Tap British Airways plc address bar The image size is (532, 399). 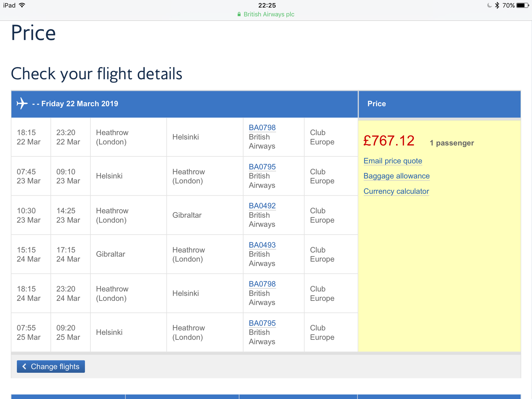click(x=266, y=14)
